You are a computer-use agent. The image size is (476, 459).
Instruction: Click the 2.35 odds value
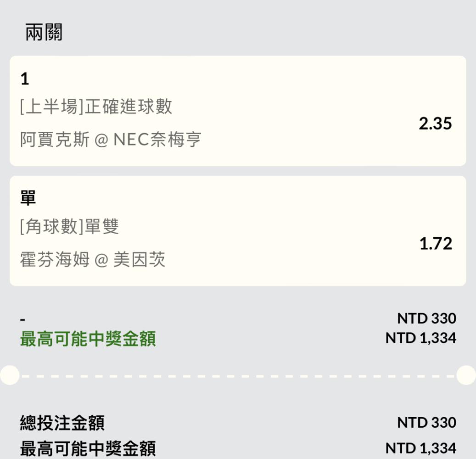(x=435, y=123)
